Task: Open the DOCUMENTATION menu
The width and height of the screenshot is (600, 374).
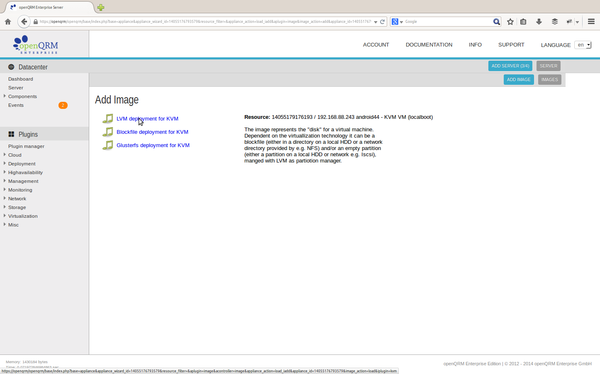Action: 429,45
